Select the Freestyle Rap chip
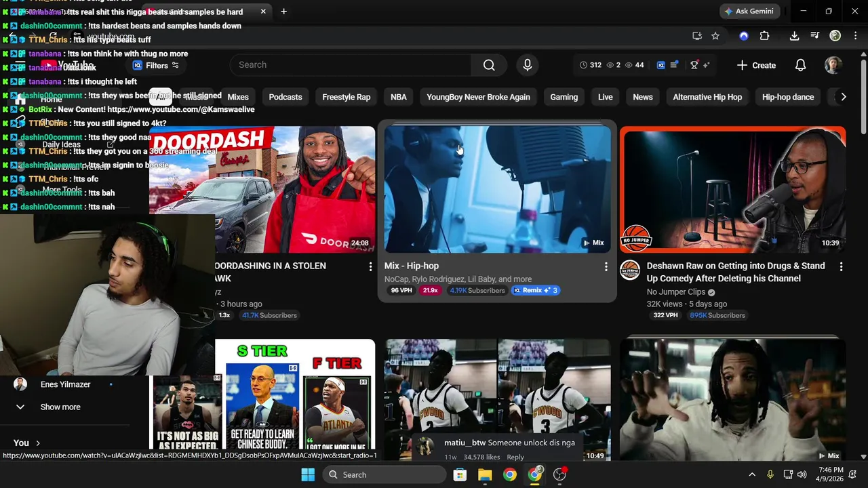 (x=347, y=97)
